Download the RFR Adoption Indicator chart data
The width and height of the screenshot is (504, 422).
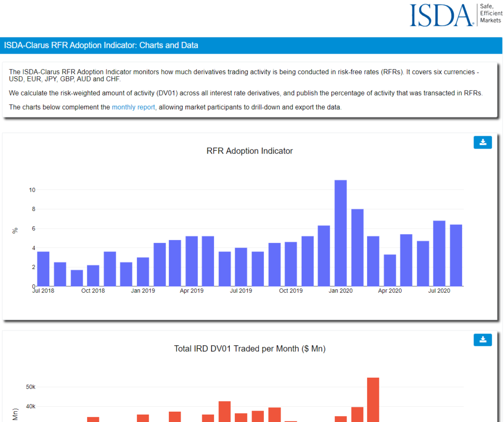point(482,142)
